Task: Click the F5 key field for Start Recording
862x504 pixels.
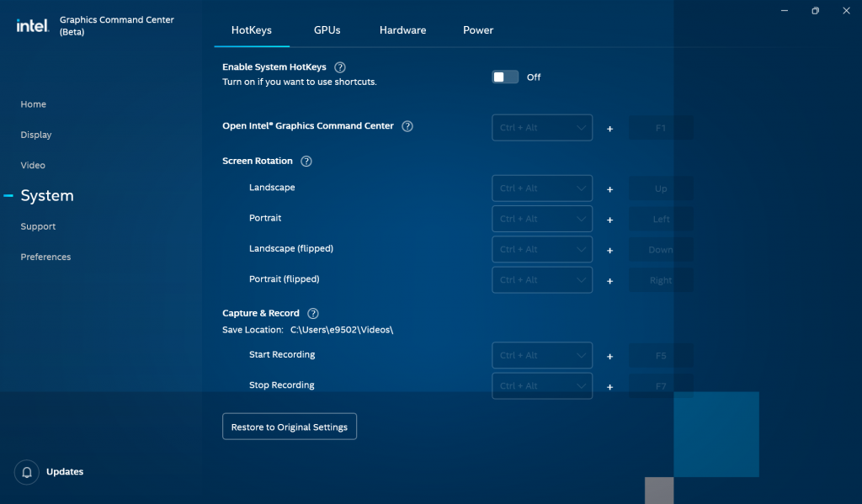Action: [x=661, y=356]
